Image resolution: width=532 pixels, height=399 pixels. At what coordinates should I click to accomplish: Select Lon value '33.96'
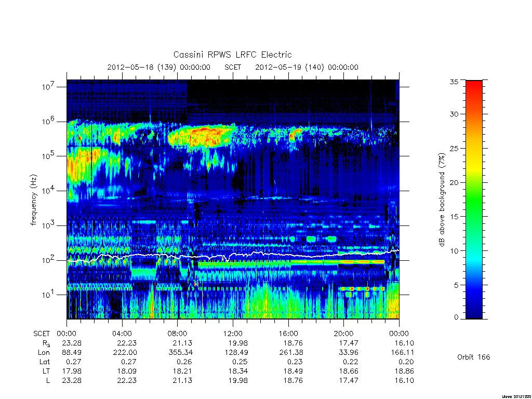[349, 353]
